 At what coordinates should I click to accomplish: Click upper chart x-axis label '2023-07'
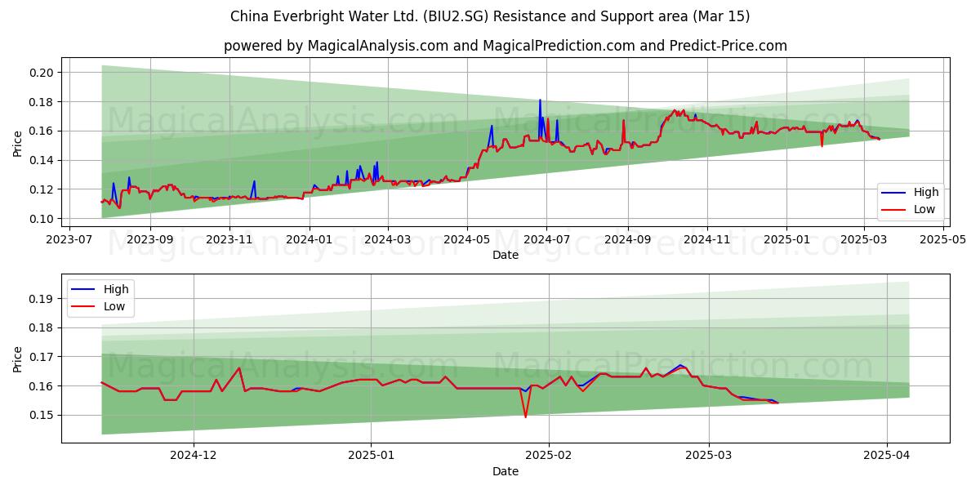click(x=69, y=241)
